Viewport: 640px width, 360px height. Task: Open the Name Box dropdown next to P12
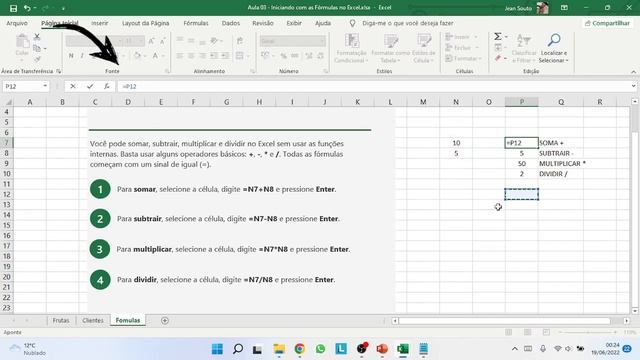pyautogui.click(x=45, y=86)
